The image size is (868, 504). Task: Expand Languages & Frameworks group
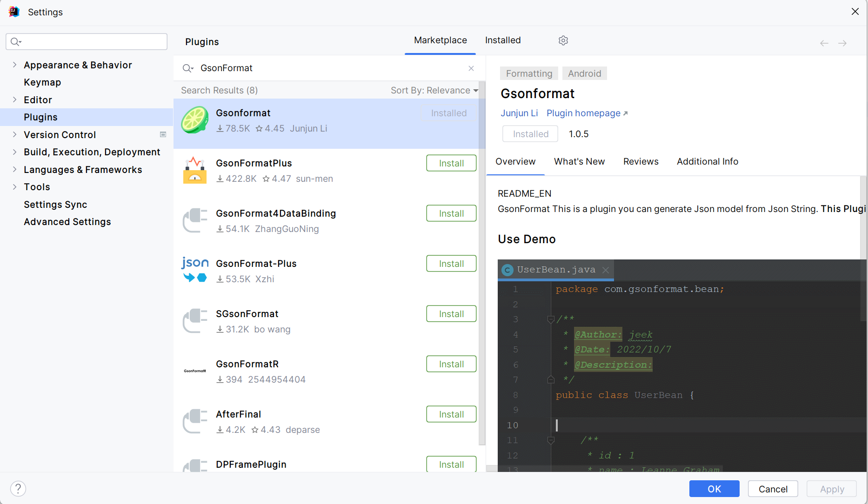(14, 170)
